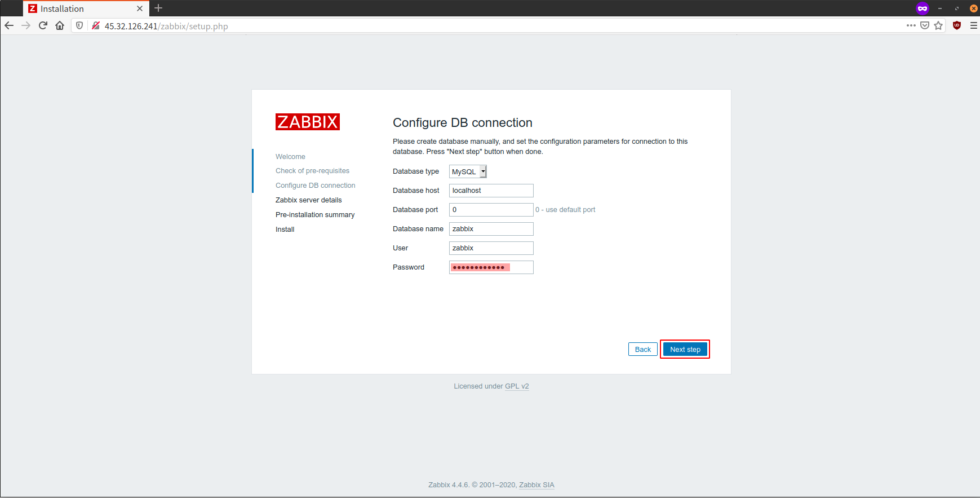Open the Zabbix SIA footer link

click(536, 485)
